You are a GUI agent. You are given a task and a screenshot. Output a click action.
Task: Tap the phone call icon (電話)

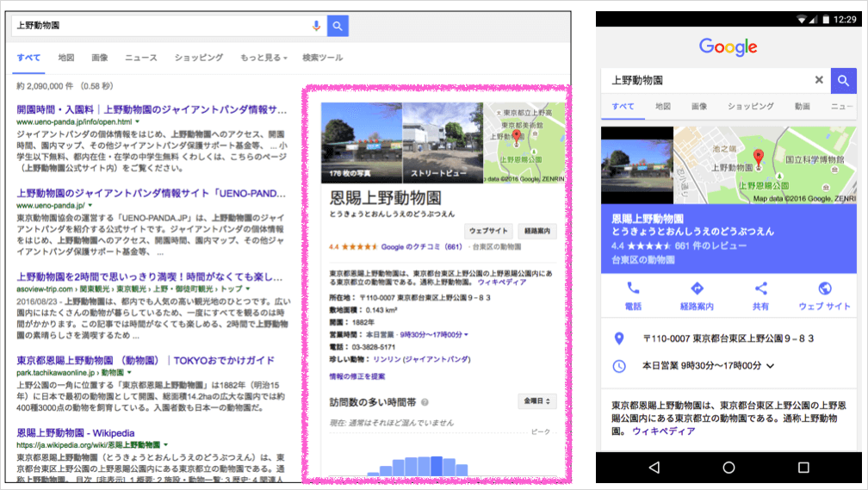point(633,288)
